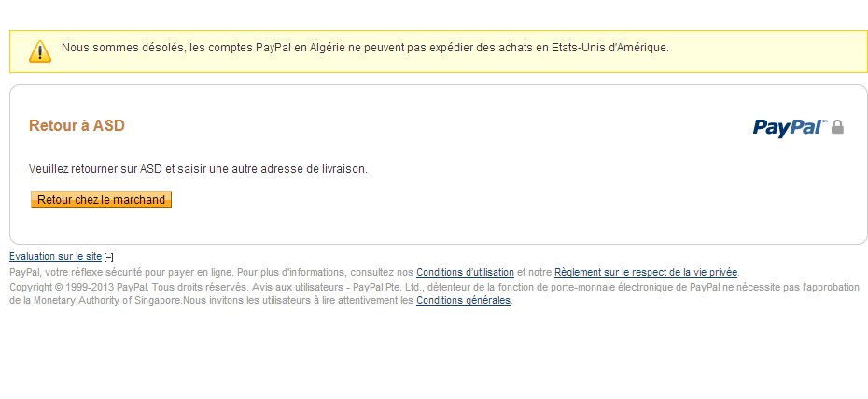Select the Retour à ASD heading
The height and width of the screenshot is (399, 868).
77,126
